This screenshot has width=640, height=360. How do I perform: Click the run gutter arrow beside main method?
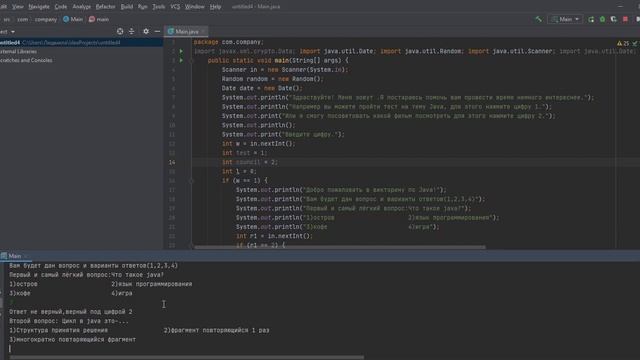click(x=181, y=60)
